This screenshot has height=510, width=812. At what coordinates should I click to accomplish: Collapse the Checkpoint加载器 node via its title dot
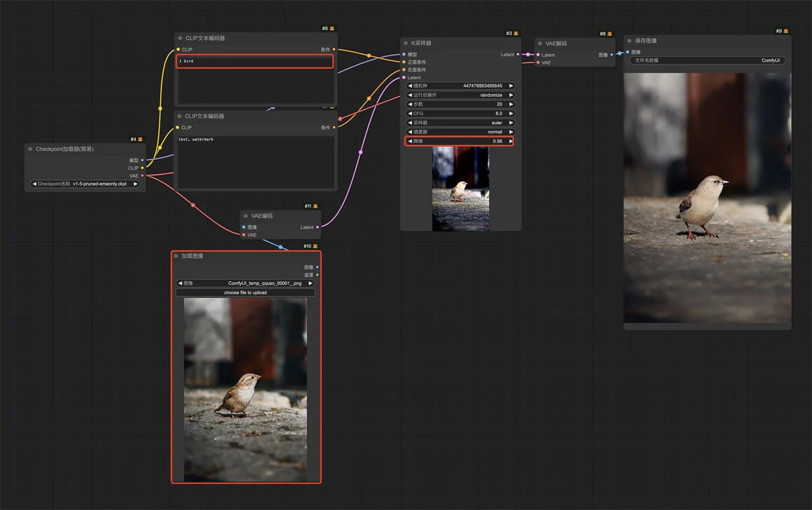[x=30, y=149]
